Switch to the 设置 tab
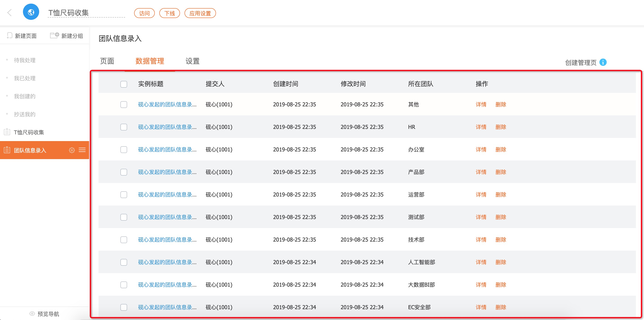 (x=192, y=61)
